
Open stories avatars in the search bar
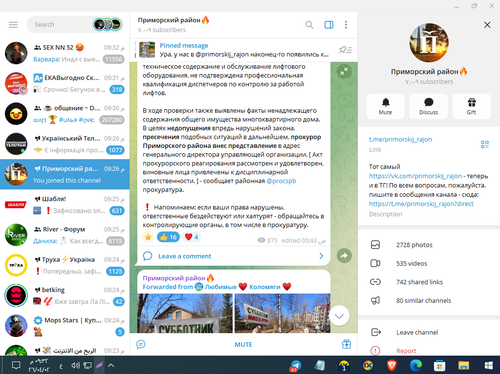pos(107,24)
